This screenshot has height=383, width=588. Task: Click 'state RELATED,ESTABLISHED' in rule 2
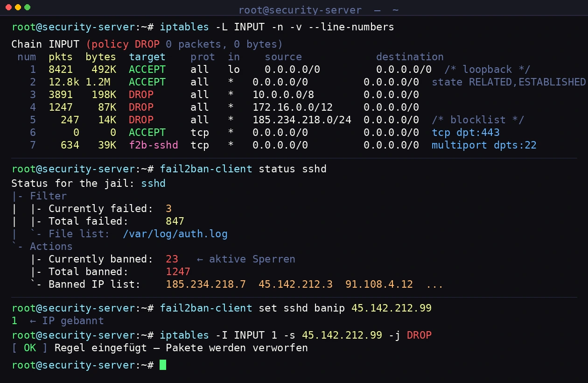[x=508, y=82]
